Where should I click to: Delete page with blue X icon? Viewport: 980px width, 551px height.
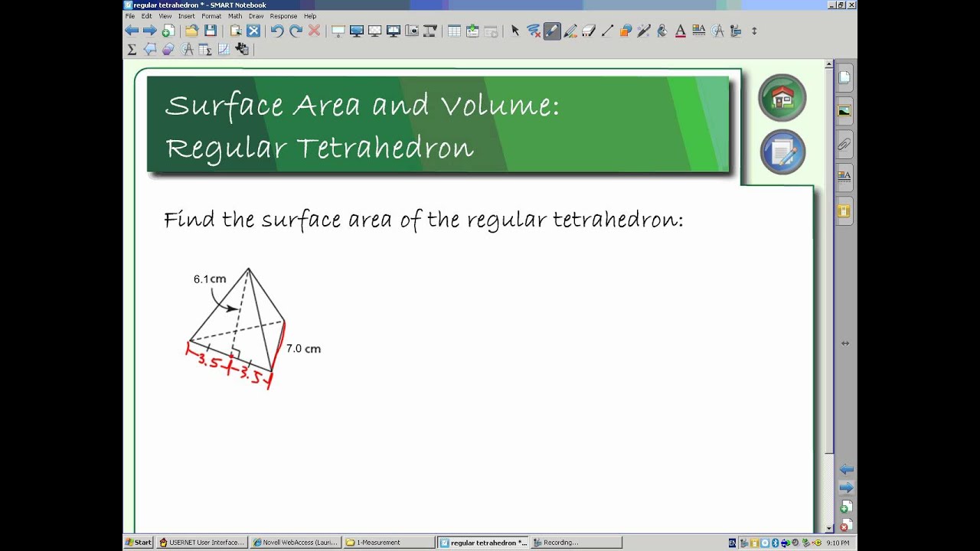(253, 31)
